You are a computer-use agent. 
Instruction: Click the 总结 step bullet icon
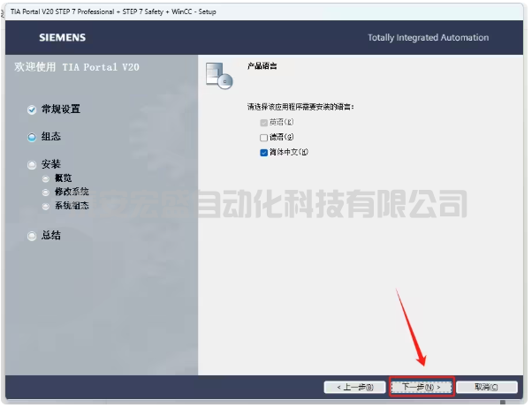[x=32, y=236]
